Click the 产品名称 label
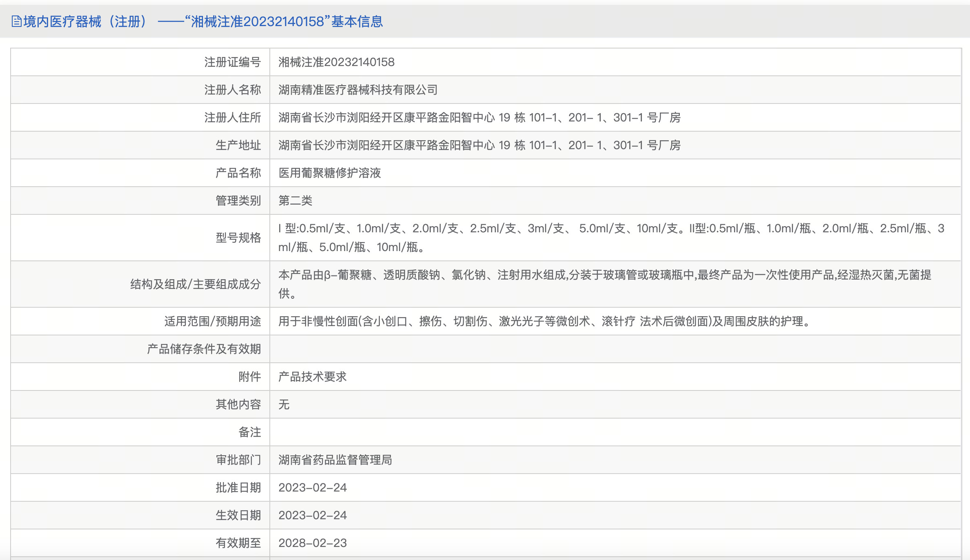This screenshot has height=560, width=970. 238,173
